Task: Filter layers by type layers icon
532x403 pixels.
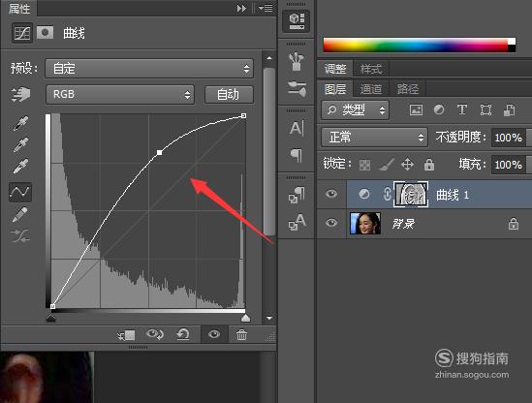Action: click(x=462, y=109)
